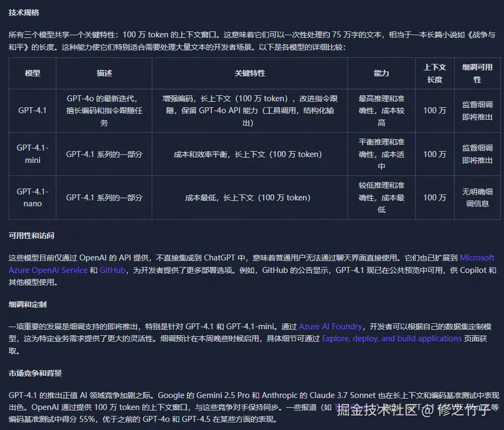Image resolution: width=504 pixels, height=430 pixels.
Task: Select the 可用性和访问 heading
Action: tap(32, 236)
